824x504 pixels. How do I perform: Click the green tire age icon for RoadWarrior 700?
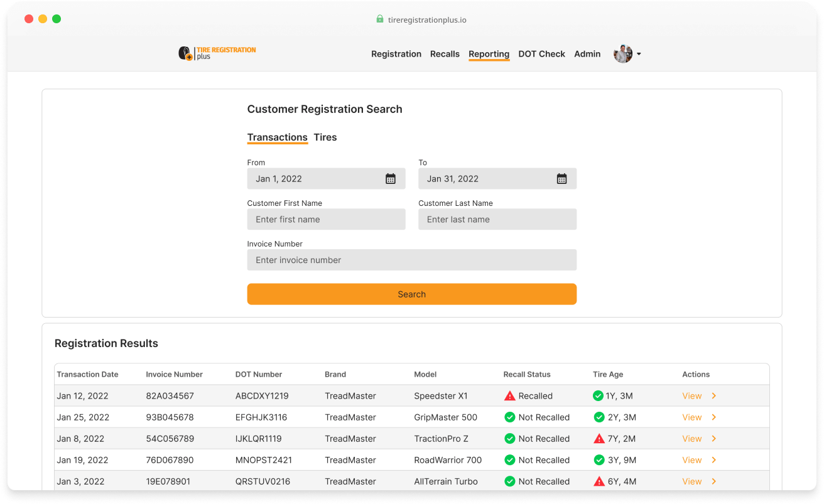599,459
